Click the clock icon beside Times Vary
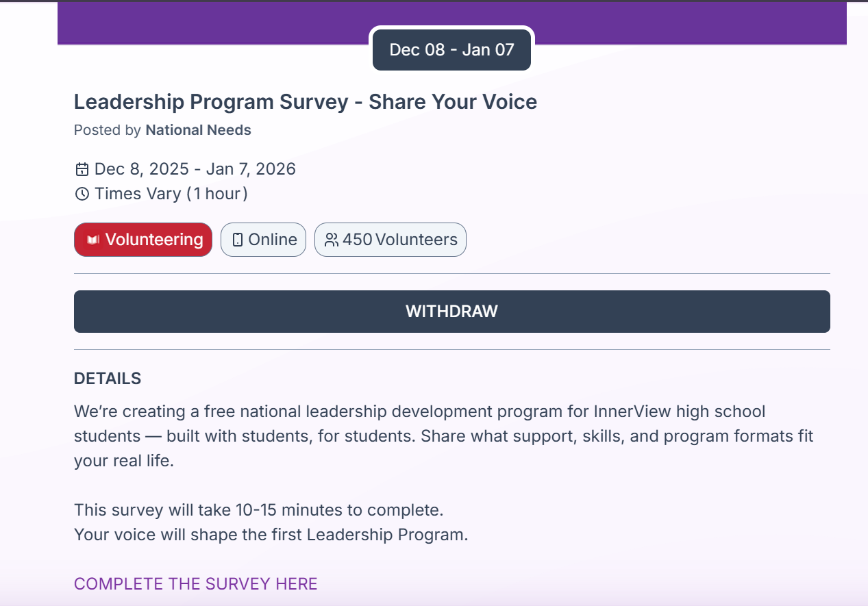Screen dimensions: 868x606 click(82, 194)
